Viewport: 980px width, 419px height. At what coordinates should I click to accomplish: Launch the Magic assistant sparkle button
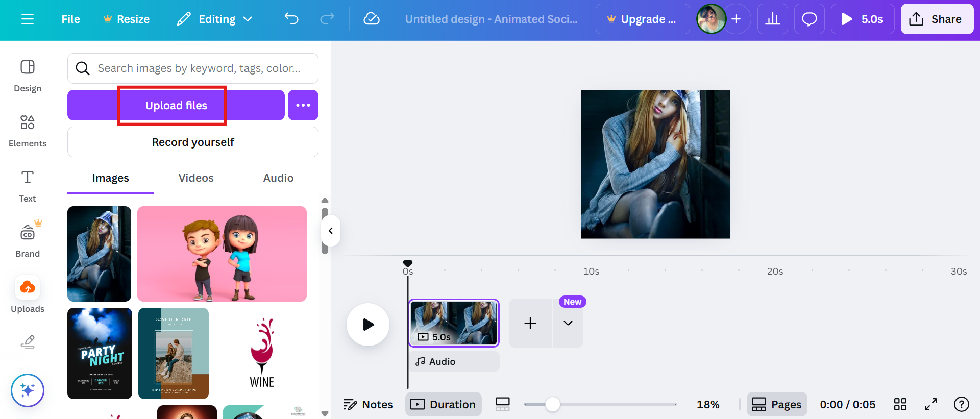point(28,390)
